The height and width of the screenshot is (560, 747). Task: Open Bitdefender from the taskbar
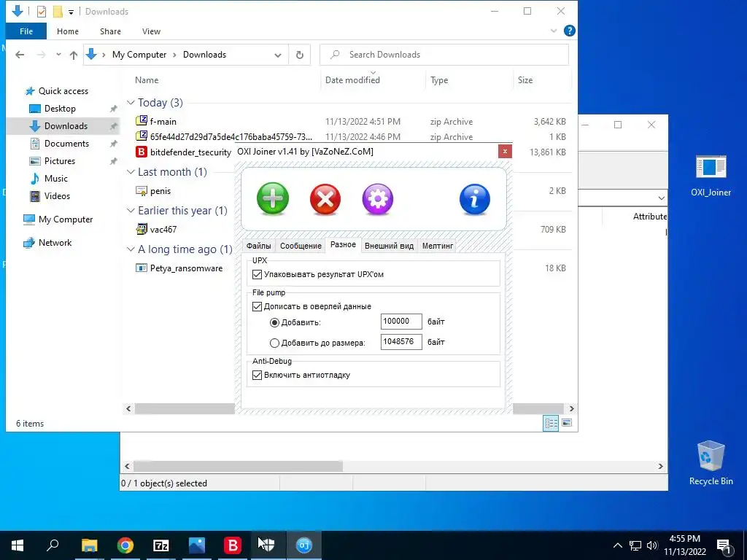coord(233,545)
